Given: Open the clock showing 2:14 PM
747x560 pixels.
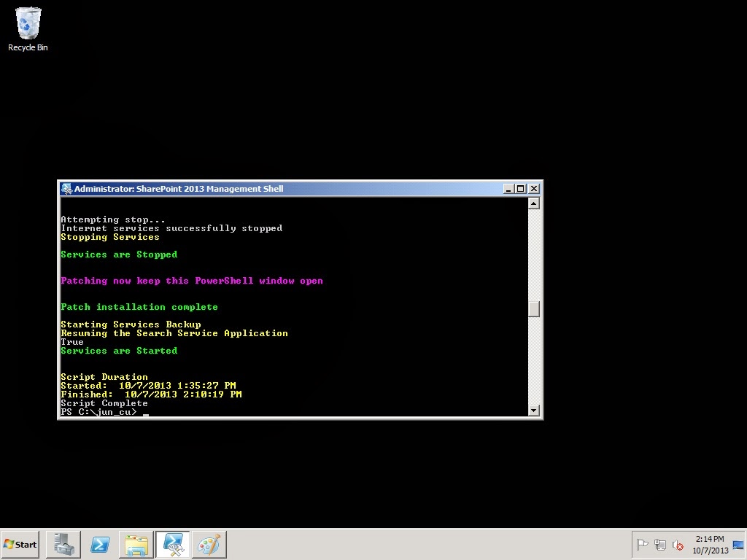Looking at the screenshot, I should tap(710, 545).
